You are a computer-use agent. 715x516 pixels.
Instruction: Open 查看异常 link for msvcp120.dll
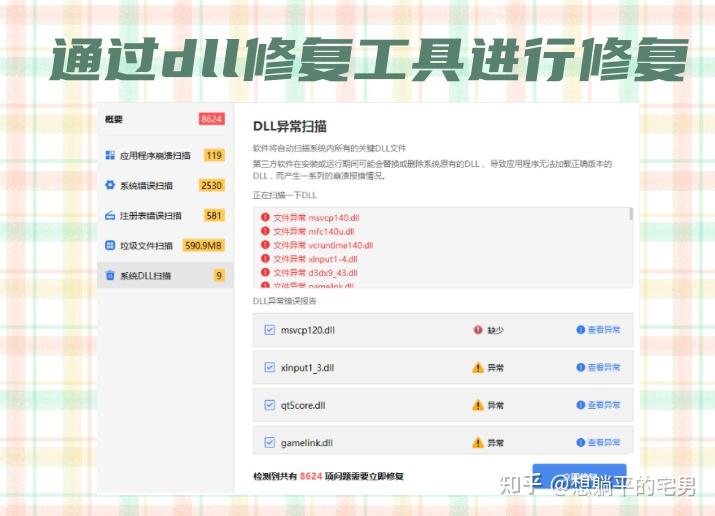click(604, 330)
